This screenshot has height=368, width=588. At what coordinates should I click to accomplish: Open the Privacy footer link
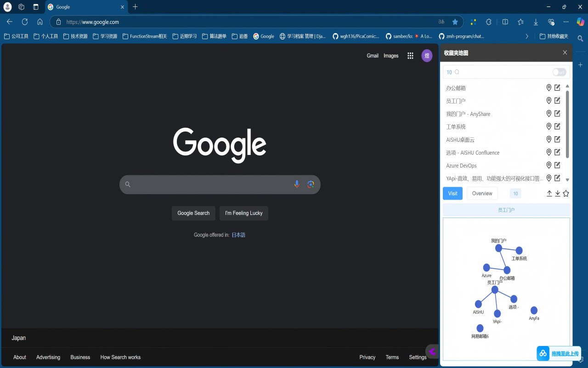(x=367, y=357)
